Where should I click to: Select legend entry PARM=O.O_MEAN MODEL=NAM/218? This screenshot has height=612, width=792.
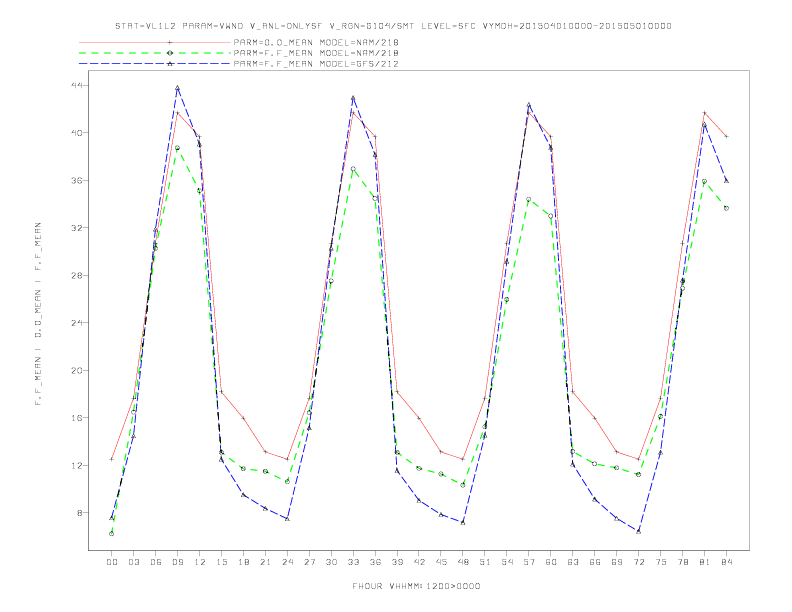tap(316, 42)
